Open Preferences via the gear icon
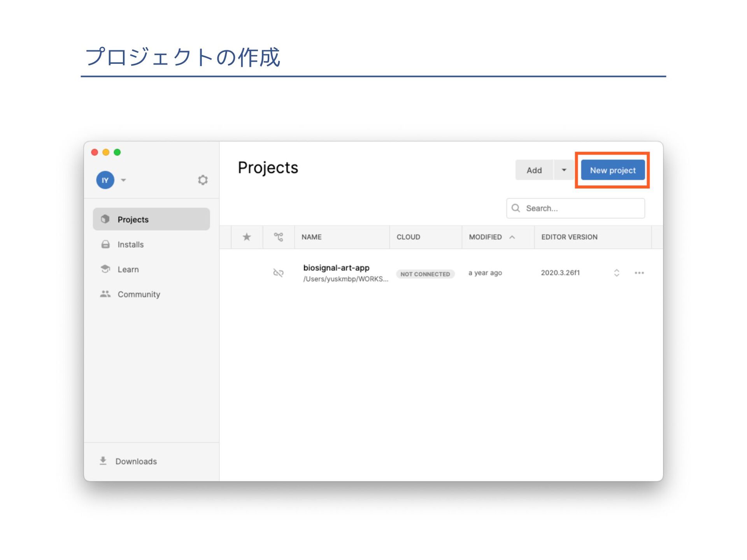The image size is (747, 560). point(202,180)
